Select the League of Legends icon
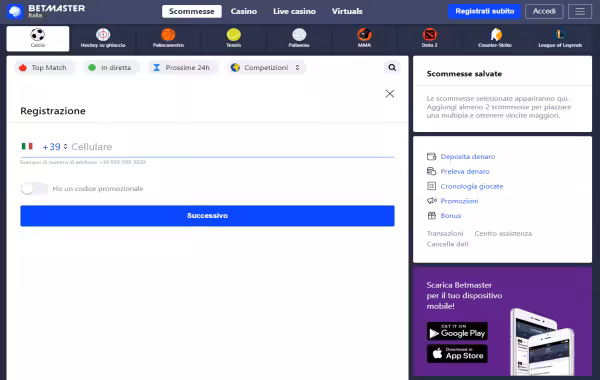Viewport: 600px width, 380px height. [x=560, y=35]
